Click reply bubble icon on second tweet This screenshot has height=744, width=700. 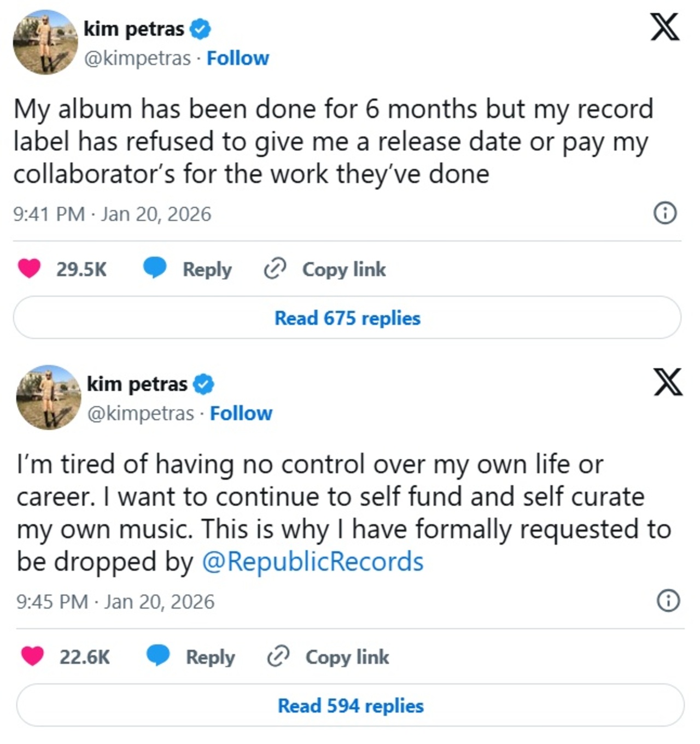point(158,656)
